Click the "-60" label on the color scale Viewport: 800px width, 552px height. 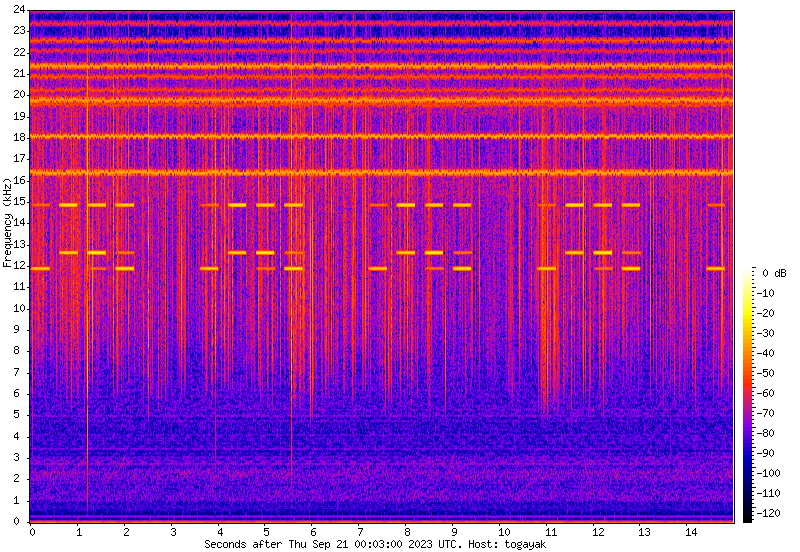click(x=766, y=393)
